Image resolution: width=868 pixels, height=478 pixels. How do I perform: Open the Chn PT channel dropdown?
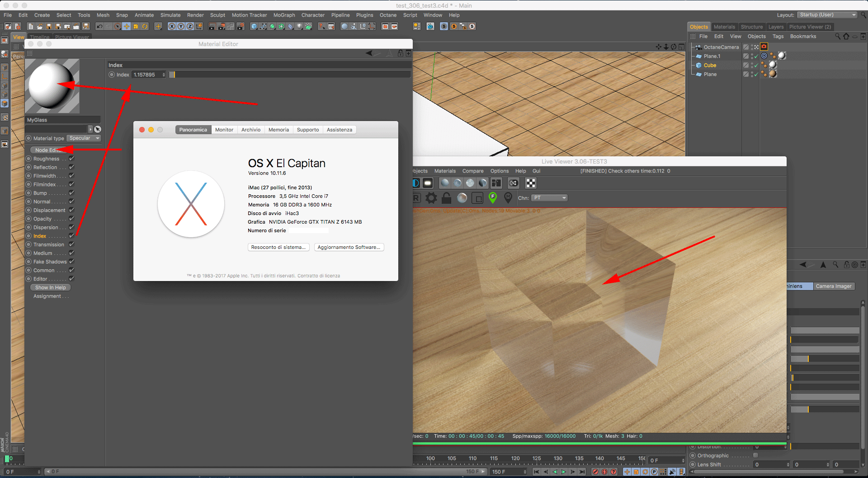click(x=549, y=198)
